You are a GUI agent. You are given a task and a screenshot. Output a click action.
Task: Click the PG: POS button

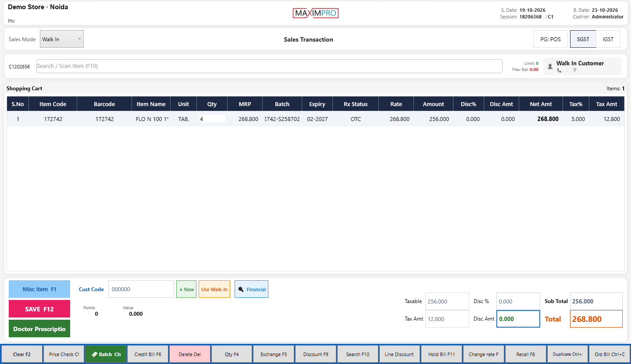pyautogui.click(x=550, y=39)
